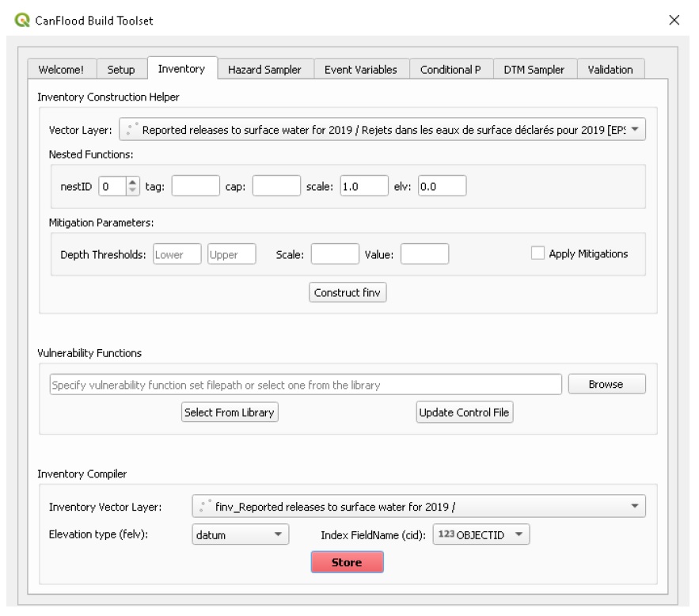This screenshot has height=616, width=699.
Task: Click the point layer icon beside finv_Reported layer
Action: click(204, 506)
